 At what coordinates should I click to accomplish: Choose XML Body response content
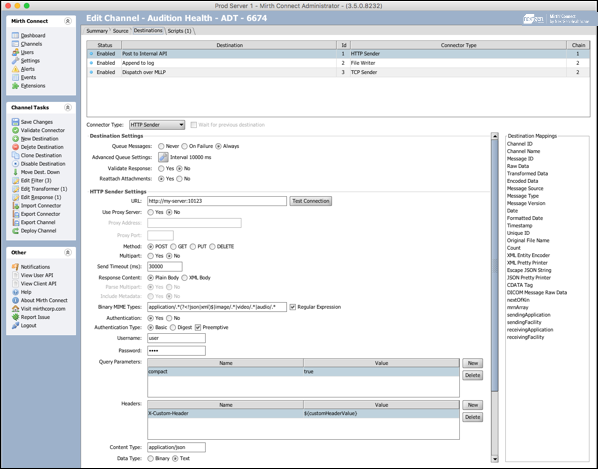click(185, 278)
